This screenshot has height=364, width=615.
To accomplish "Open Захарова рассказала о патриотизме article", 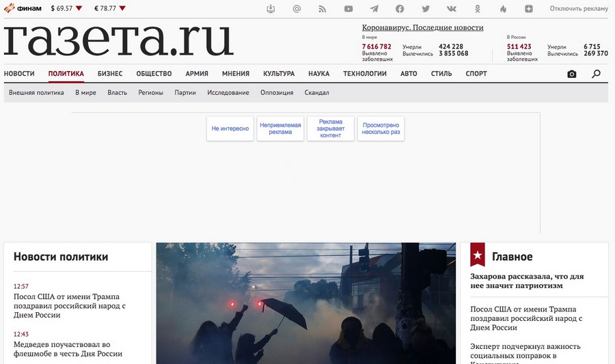I will tap(527, 281).
